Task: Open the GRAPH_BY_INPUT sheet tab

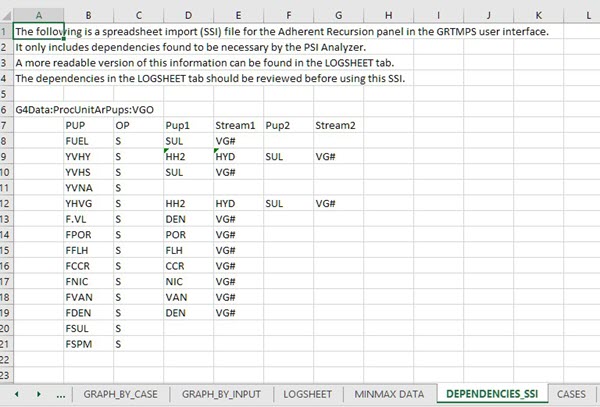Action: pyautogui.click(x=221, y=394)
